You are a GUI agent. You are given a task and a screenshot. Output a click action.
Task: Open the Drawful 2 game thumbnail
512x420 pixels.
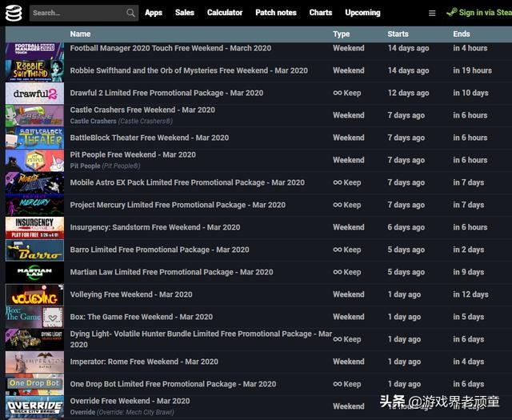pyautogui.click(x=34, y=94)
